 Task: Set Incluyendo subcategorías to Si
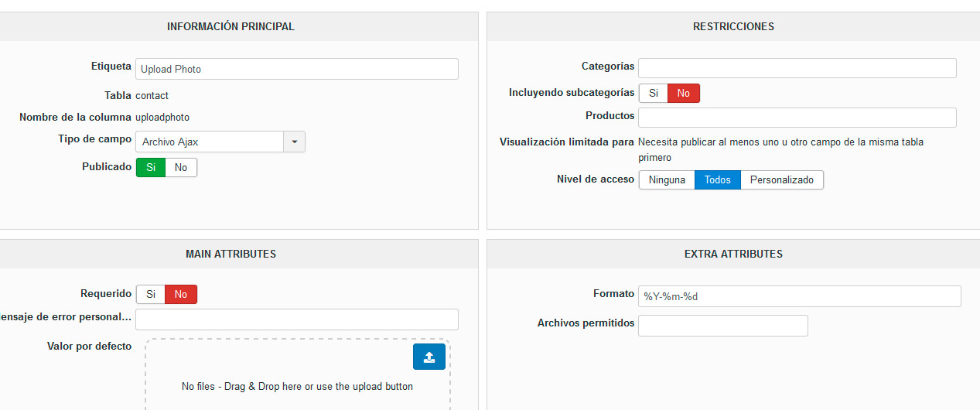[653, 93]
